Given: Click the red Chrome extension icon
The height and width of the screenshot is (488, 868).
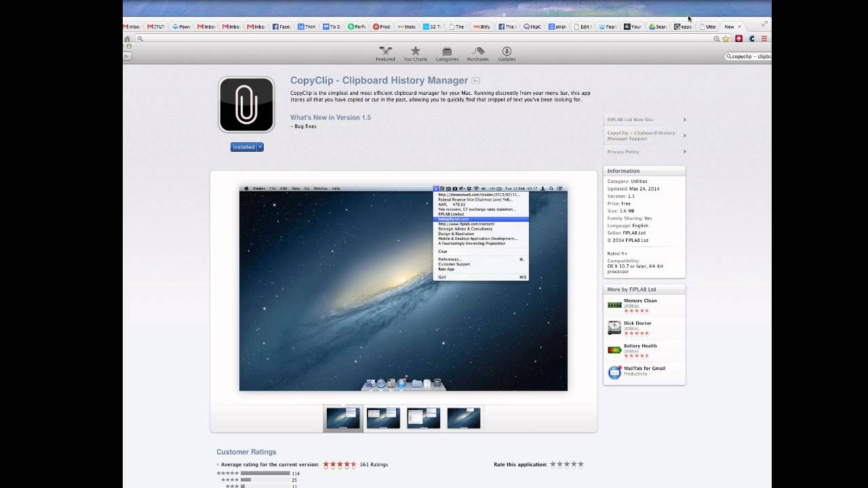Looking at the screenshot, I should click(738, 39).
